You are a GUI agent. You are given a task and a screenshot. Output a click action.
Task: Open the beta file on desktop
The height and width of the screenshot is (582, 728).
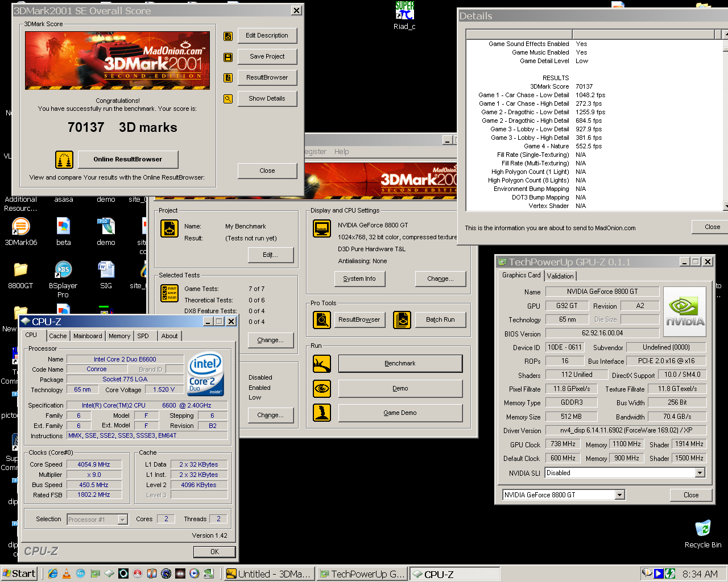[x=63, y=232]
